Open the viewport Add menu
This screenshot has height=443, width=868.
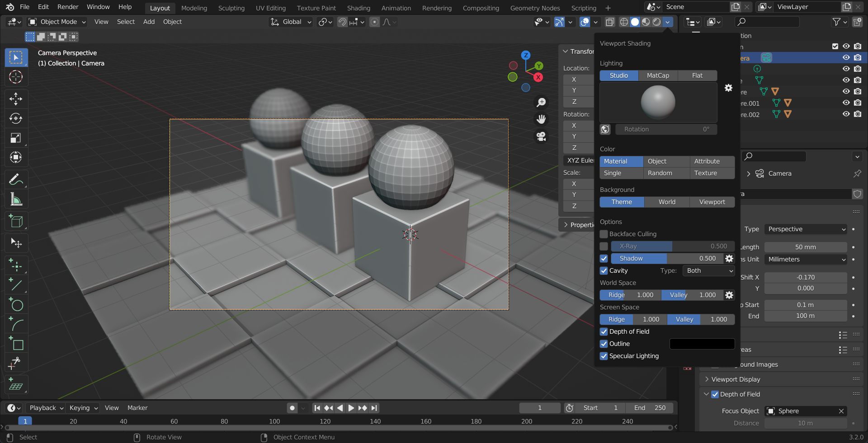pos(149,22)
